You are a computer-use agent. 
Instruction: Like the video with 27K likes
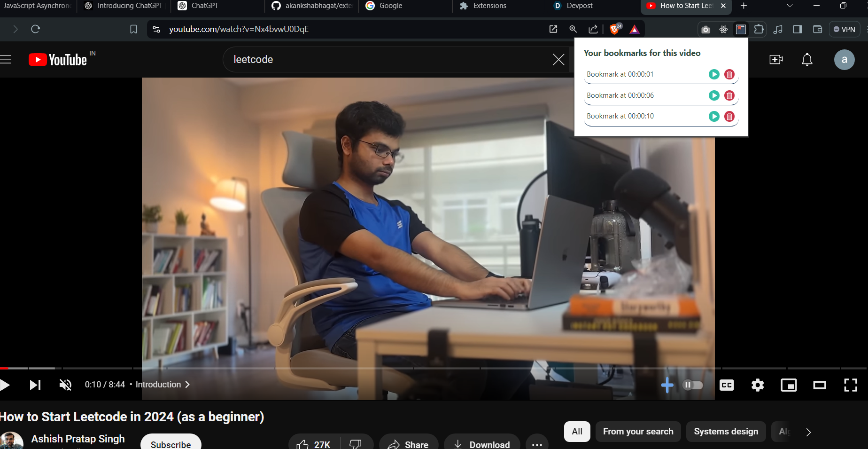(314, 442)
